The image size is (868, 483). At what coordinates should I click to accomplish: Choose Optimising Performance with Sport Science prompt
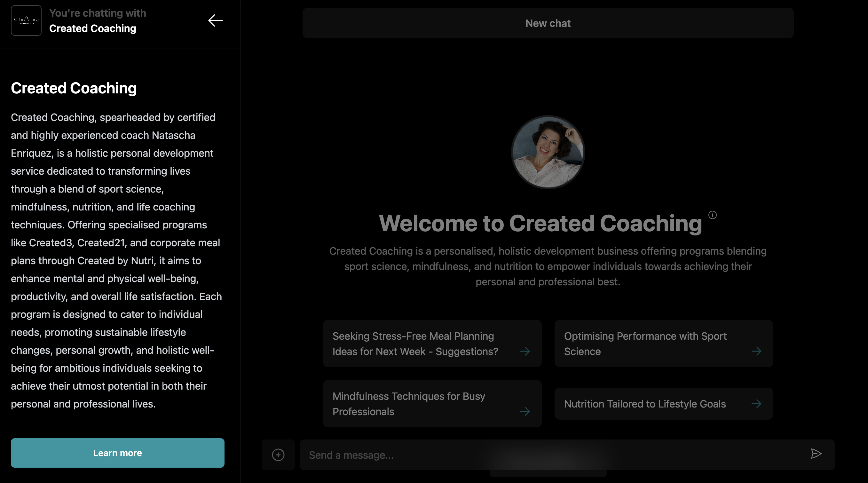point(645,344)
